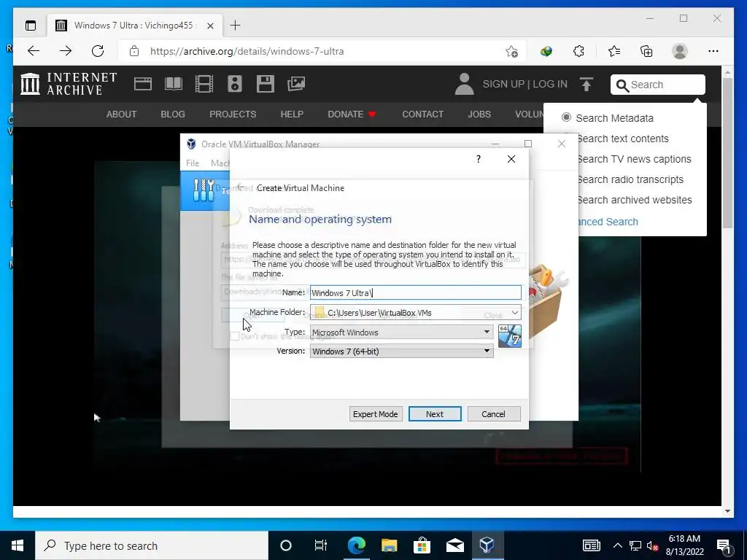Select Search Metadata radio option
Screen dimensions: 747x560
(566, 117)
